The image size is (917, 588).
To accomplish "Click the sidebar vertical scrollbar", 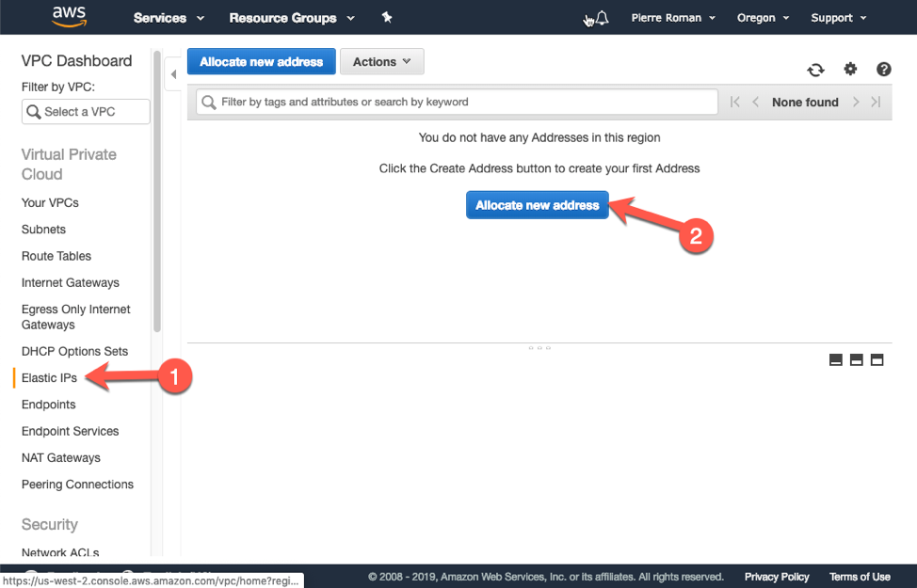I will click(x=156, y=192).
